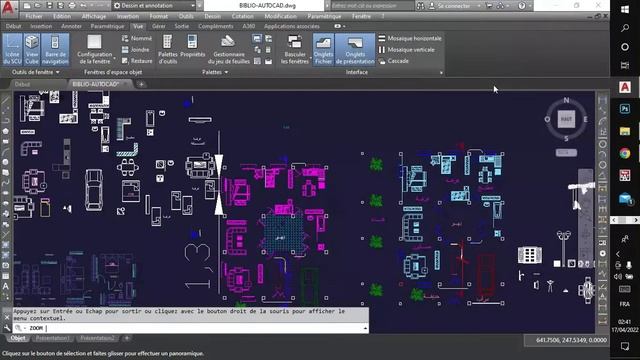Expand the Outils de fenêtre panel
Viewport: 640px width, 360px height.
[x=36, y=72]
